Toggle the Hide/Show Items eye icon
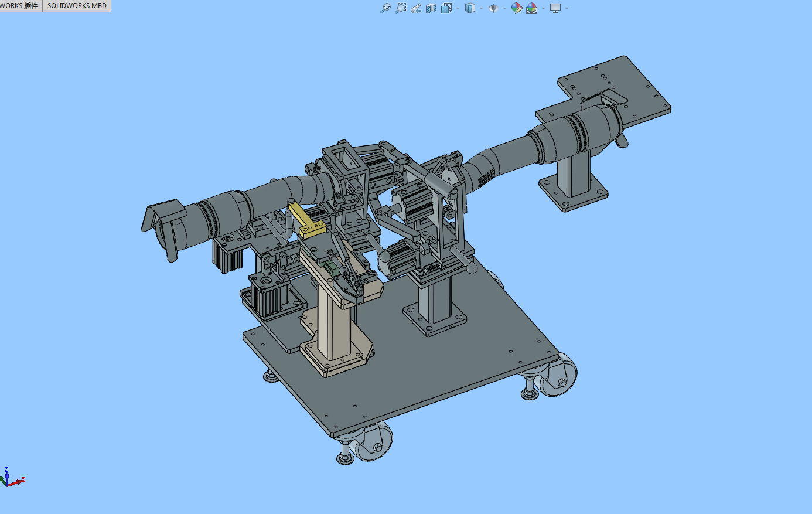The image size is (812, 514). point(493,8)
